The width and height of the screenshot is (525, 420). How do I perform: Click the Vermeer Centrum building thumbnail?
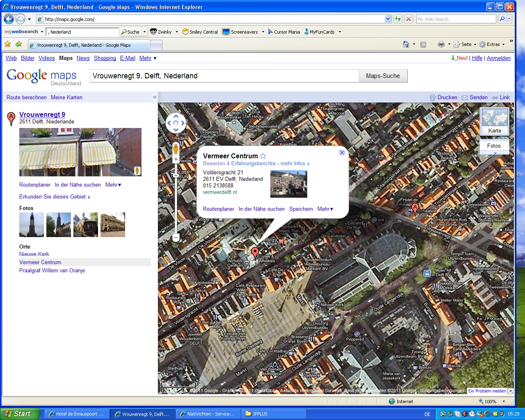(x=289, y=184)
